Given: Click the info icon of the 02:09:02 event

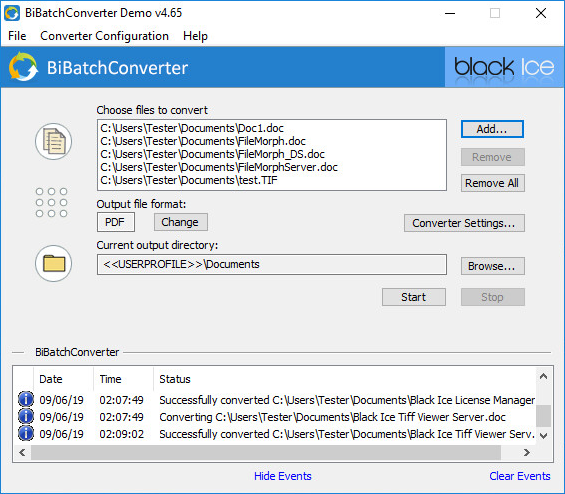Looking at the screenshot, I should tap(26, 433).
